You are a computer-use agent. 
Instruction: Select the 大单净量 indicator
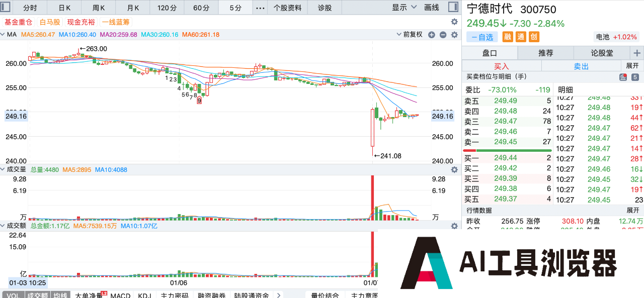coord(89,295)
